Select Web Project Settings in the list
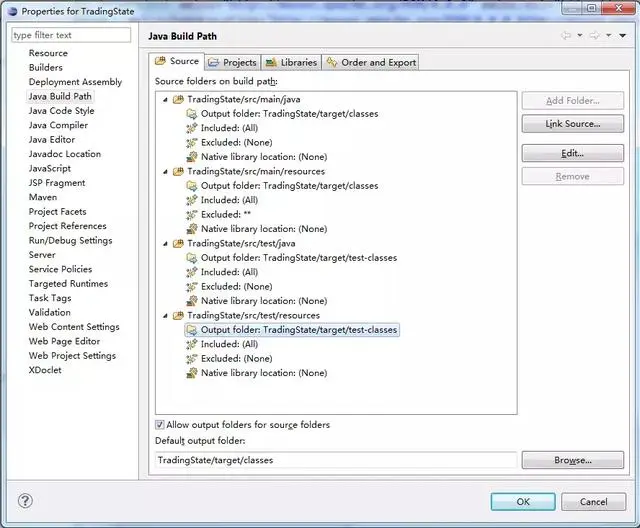This screenshot has height=528, width=640. coord(72,356)
